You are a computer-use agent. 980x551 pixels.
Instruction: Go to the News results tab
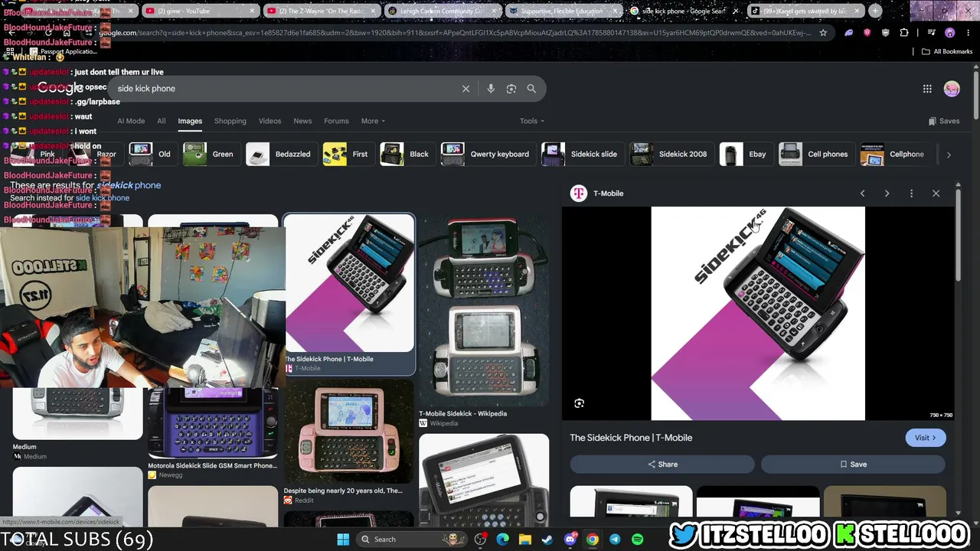coord(302,121)
